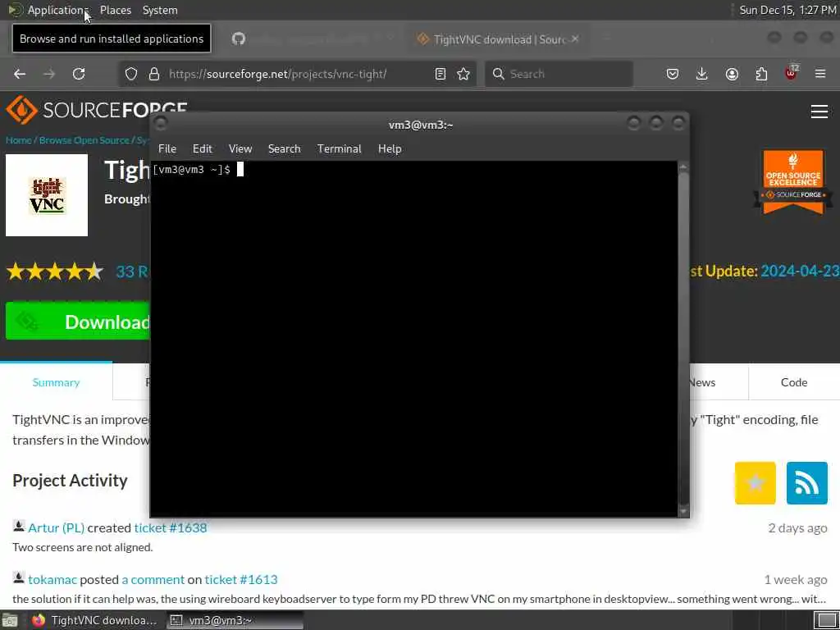
Task: Click the five-star rating
Action: [x=55, y=272]
